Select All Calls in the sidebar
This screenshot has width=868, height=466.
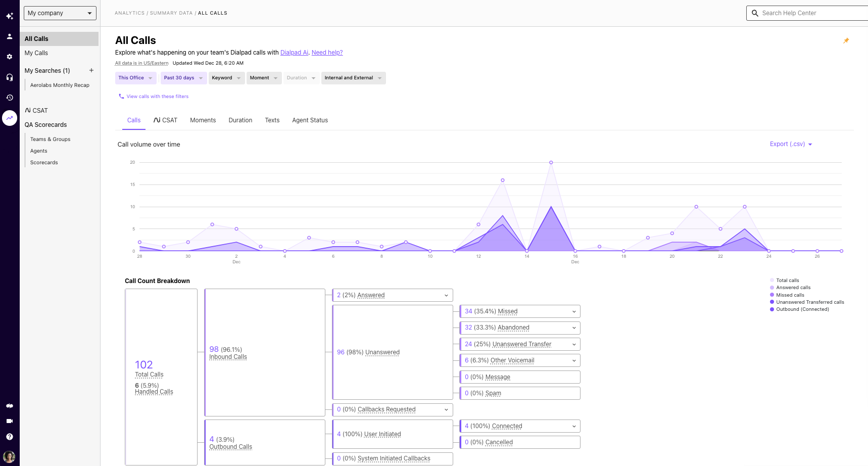[59, 39]
